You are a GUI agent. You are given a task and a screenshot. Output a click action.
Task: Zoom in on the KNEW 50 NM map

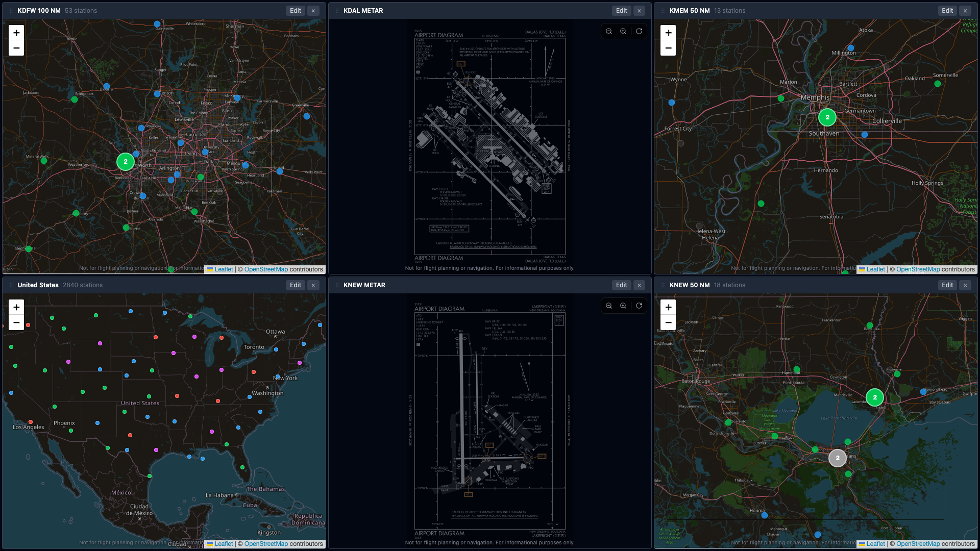pos(668,307)
